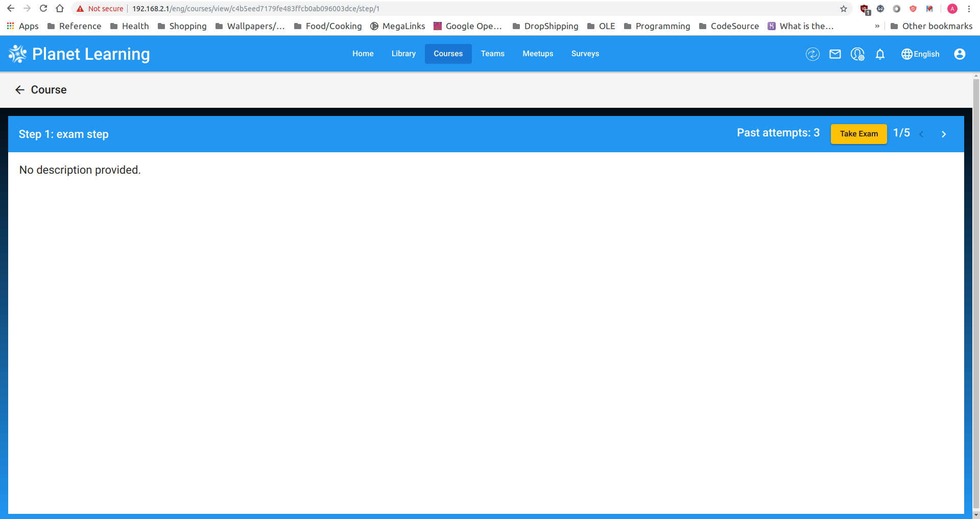
Task: Click the 1/5 step counter
Action: 901,133
